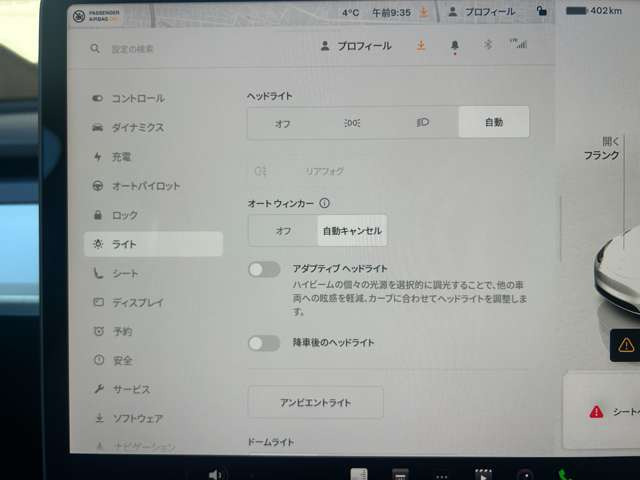
Task: Set headlights to オフ
Action: (283, 122)
